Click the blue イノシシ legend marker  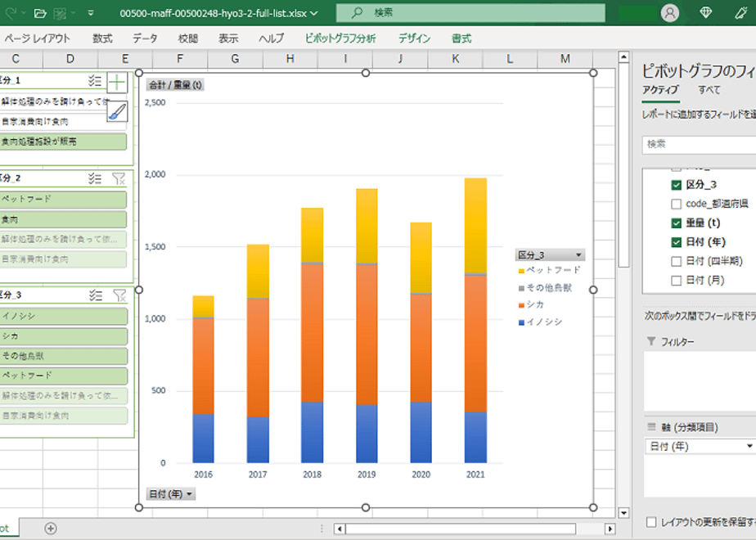[x=521, y=322]
